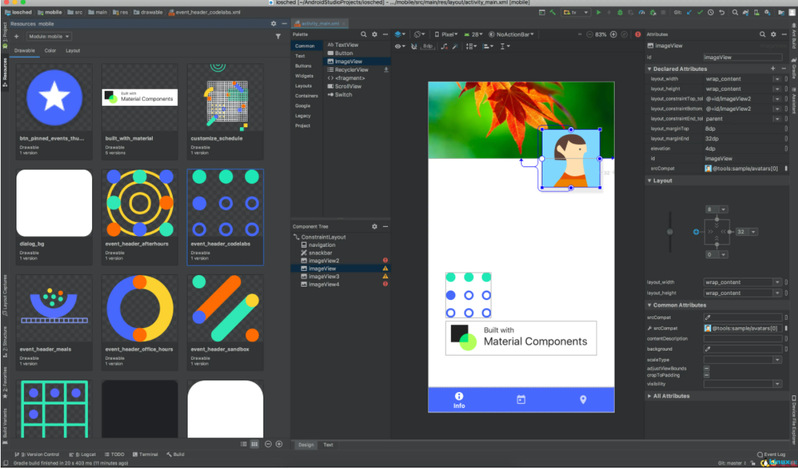798x469 pixels.
Task: Select the location pin icon in preview
Action: 583,399
